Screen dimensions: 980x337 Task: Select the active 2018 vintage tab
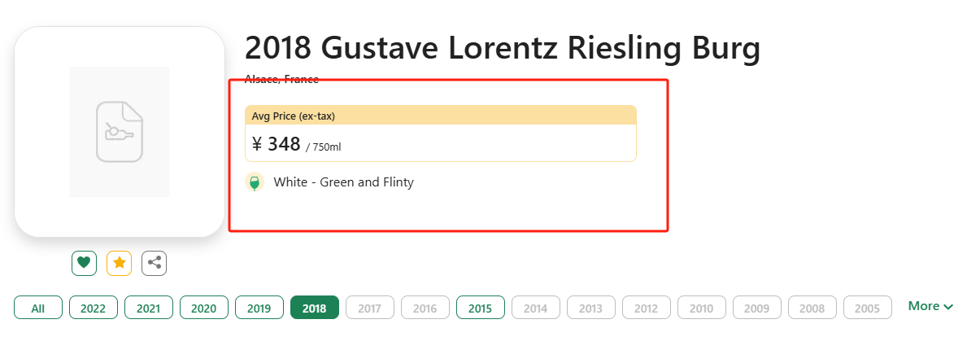tap(314, 308)
